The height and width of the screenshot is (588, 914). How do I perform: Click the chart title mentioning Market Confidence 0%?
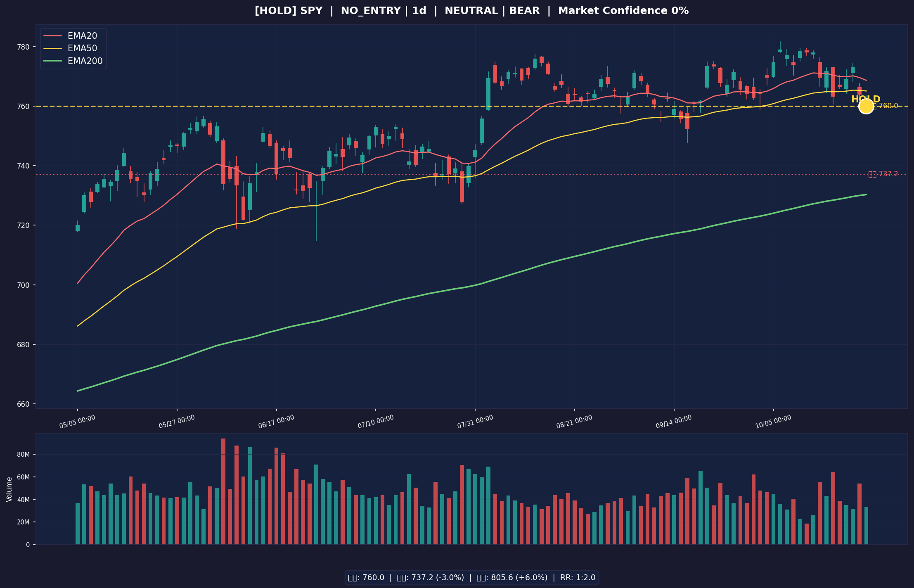[471, 11]
